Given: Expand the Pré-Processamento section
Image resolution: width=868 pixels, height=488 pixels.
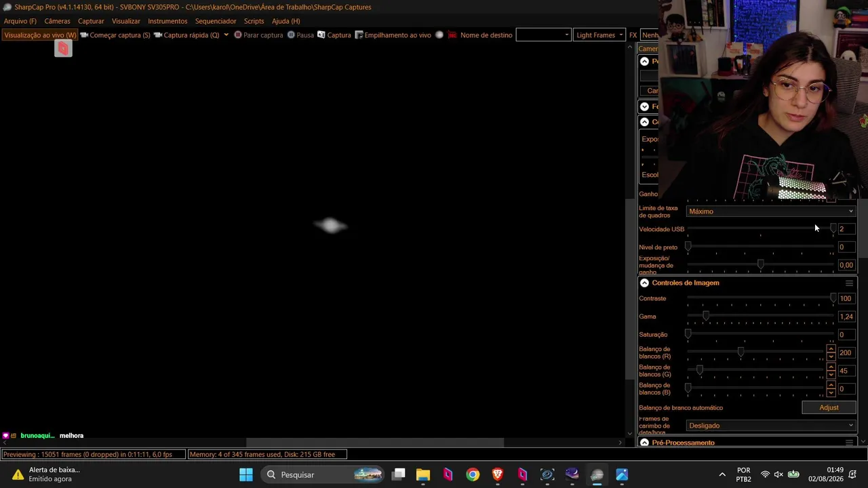Looking at the screenshot, I should [x=644, y=443].
